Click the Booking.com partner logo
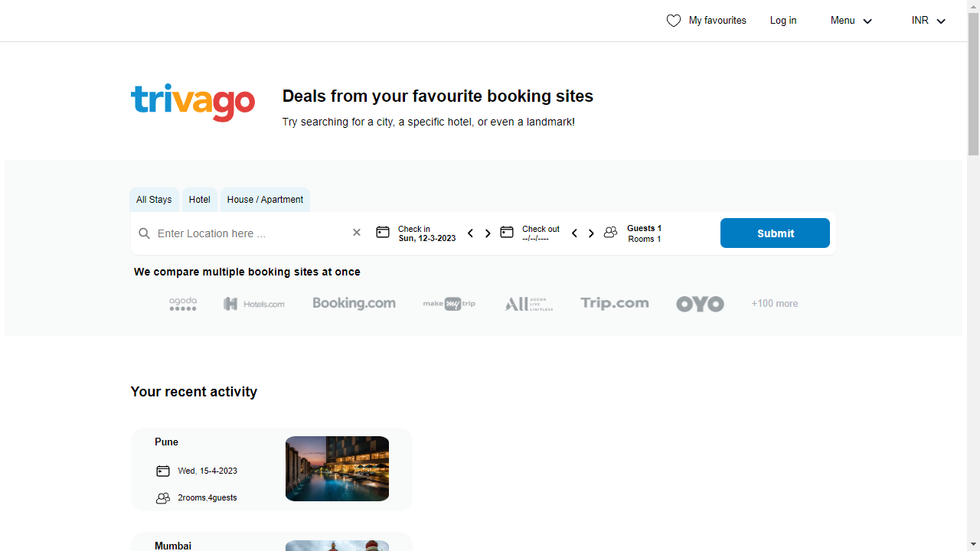980x551 pixels. coord(354,304)
